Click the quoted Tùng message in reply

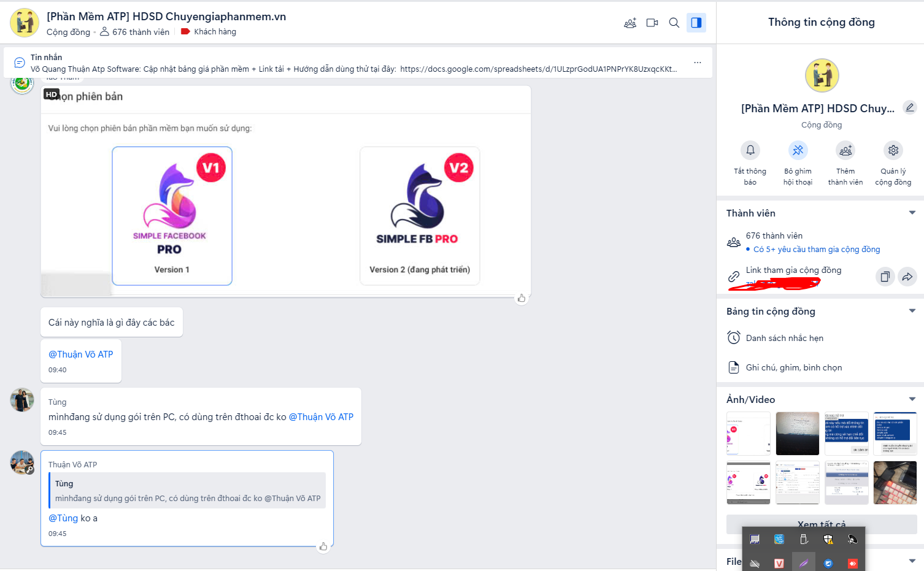[187, 491]
